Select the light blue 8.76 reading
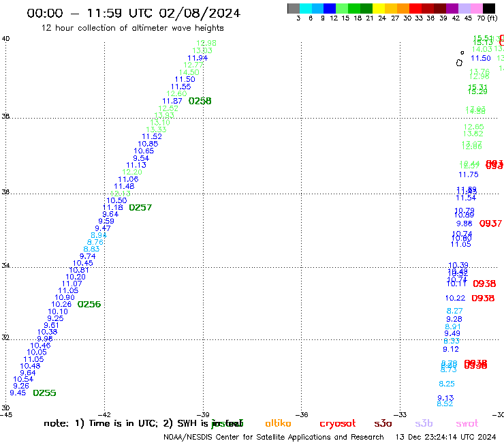Image resolution: width=504 pixels, height=443 pixels. tap(95, 242)
